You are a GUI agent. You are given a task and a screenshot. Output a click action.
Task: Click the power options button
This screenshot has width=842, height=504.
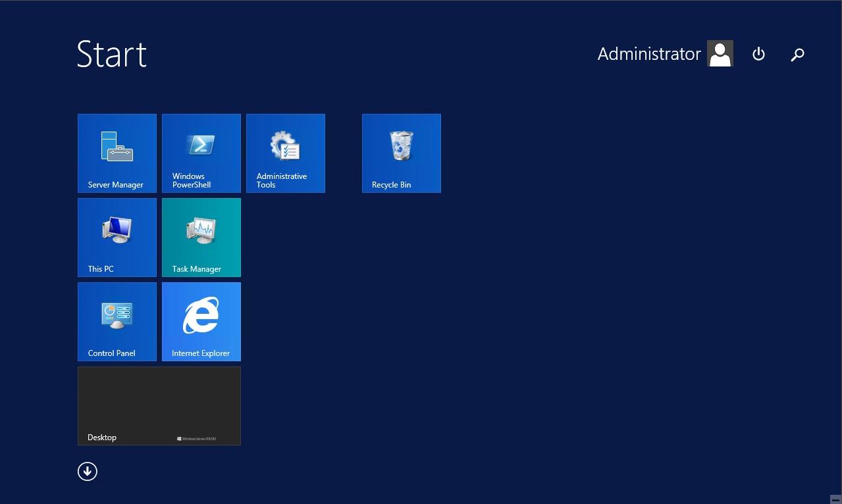click(758, 55)
